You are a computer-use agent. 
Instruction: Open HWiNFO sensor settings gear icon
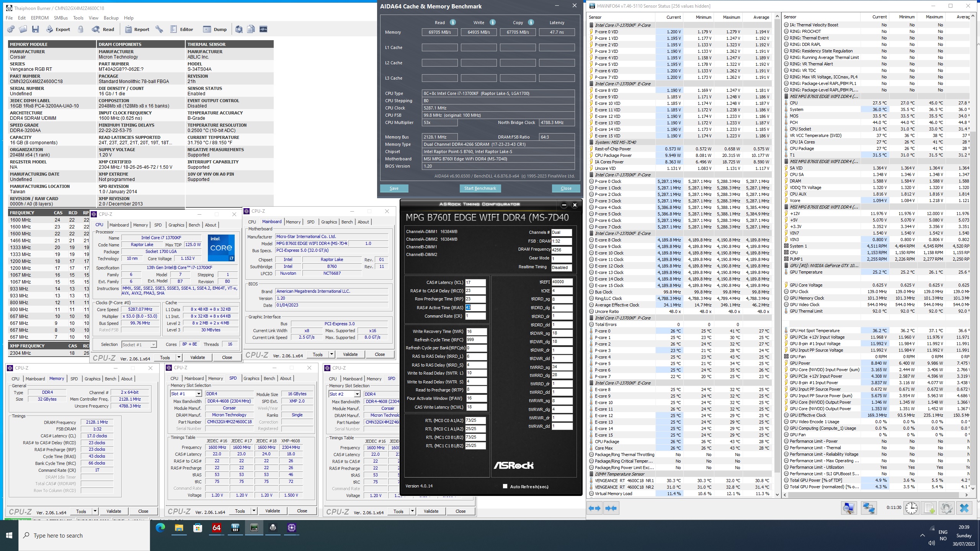946,508
